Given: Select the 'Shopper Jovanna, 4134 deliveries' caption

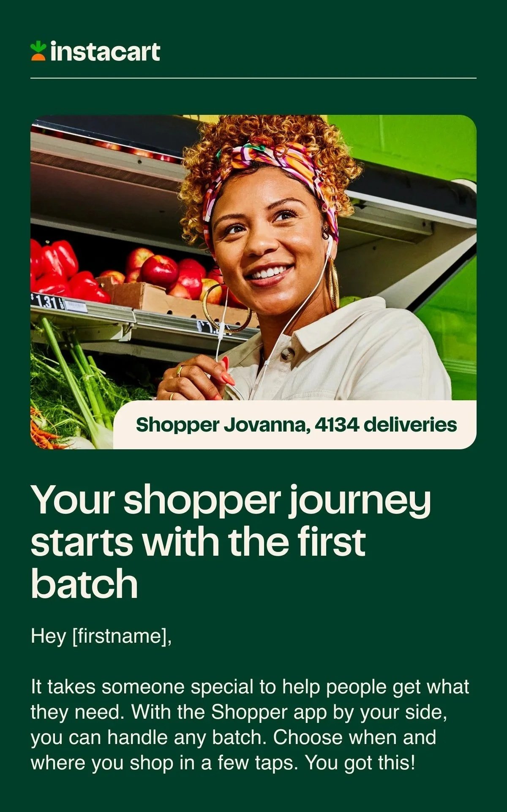Looking at the screenshot, I should pyautogui.click(x=296, y=424).
